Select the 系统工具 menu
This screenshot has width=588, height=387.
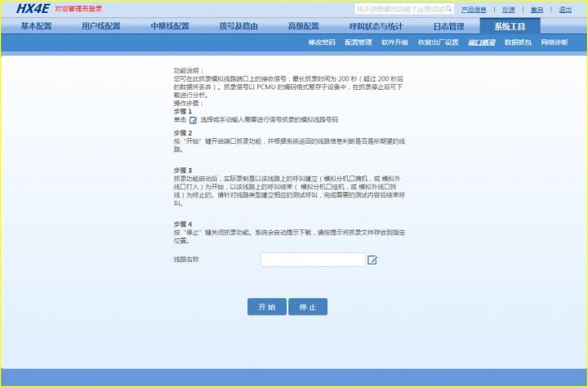(x=510, y=26)
